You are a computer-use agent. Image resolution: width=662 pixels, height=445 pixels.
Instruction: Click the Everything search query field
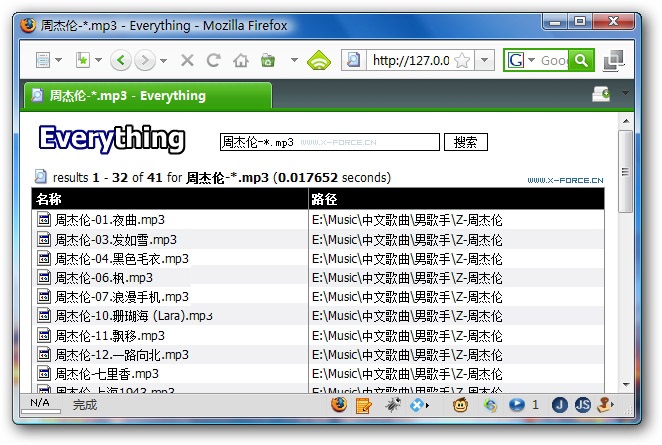pyautogui.click(x=330, y=142)
